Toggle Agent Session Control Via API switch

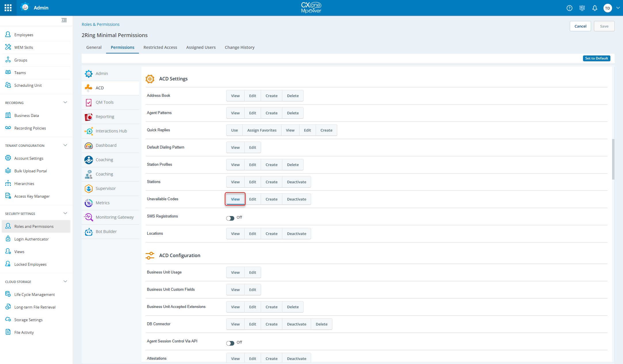click(230, 343)
